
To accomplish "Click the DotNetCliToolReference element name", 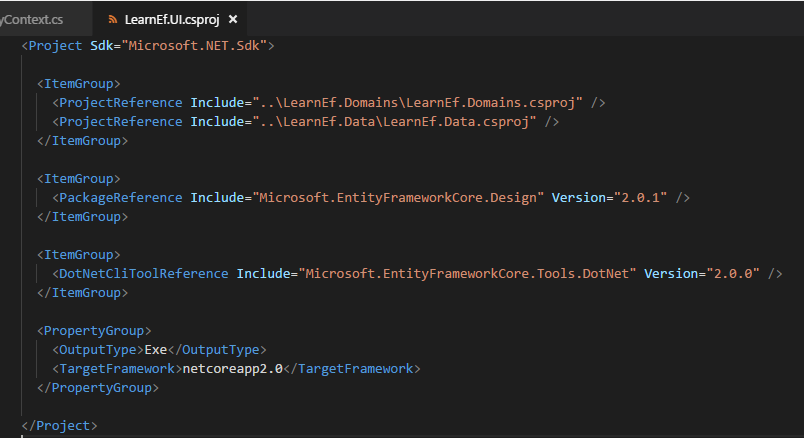I will click(144, 273).
